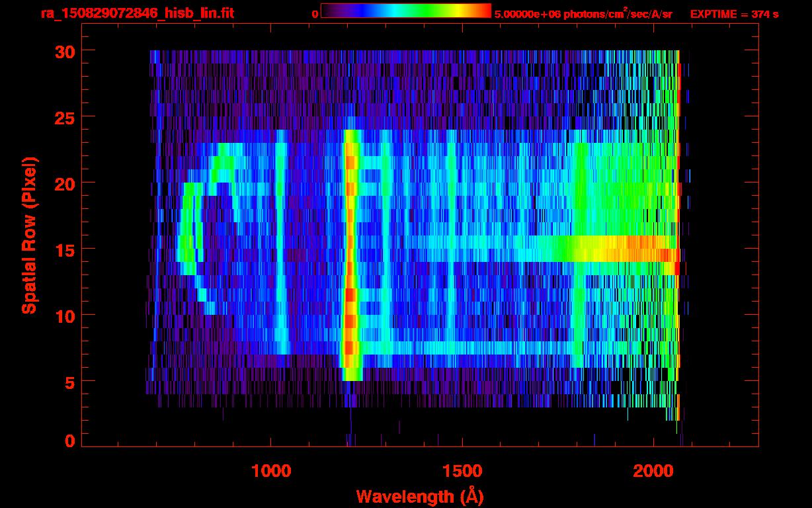Click the x-axis tick label 1000
Viewport: 812px width, 508px height.
pos(271,471)
